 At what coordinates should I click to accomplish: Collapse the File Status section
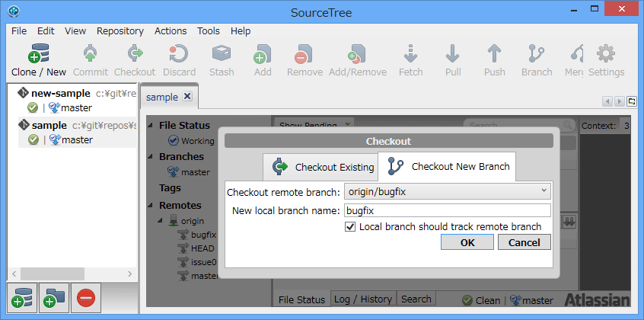[x=151, y=126]
